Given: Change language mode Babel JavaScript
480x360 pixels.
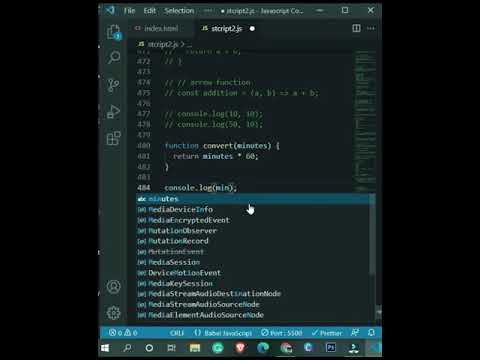Looking at the screenshot, I should pos(223,333).
